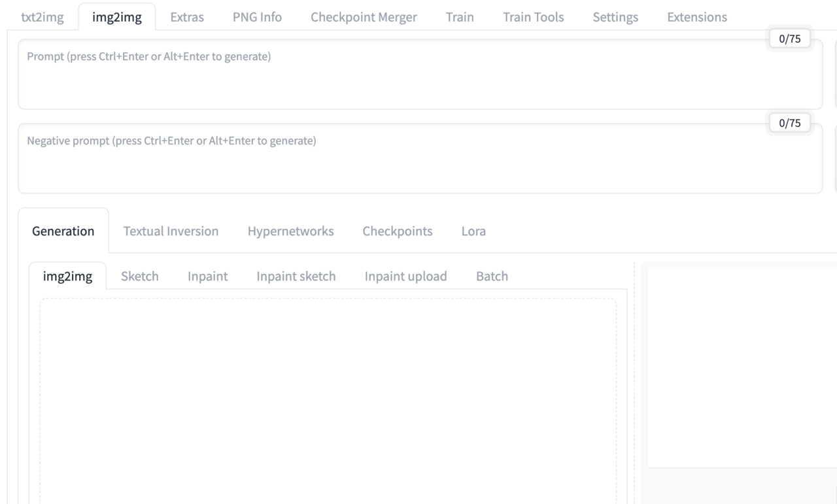
Task: Go to Checkpoint Merger tab
Action: (364, 17)
